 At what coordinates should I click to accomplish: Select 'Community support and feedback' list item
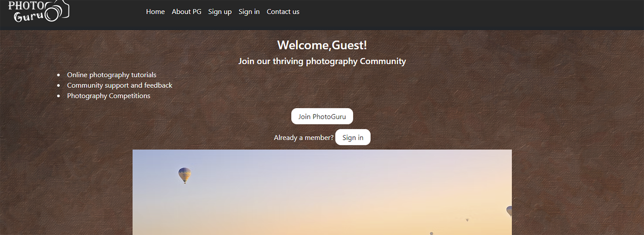click(x=120, y=85)
